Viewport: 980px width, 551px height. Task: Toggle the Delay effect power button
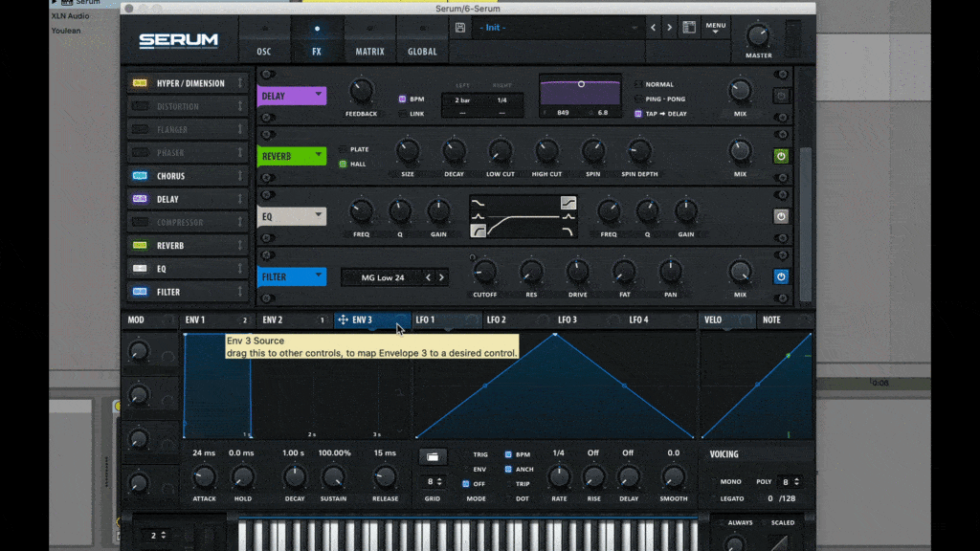click(781, 97)
